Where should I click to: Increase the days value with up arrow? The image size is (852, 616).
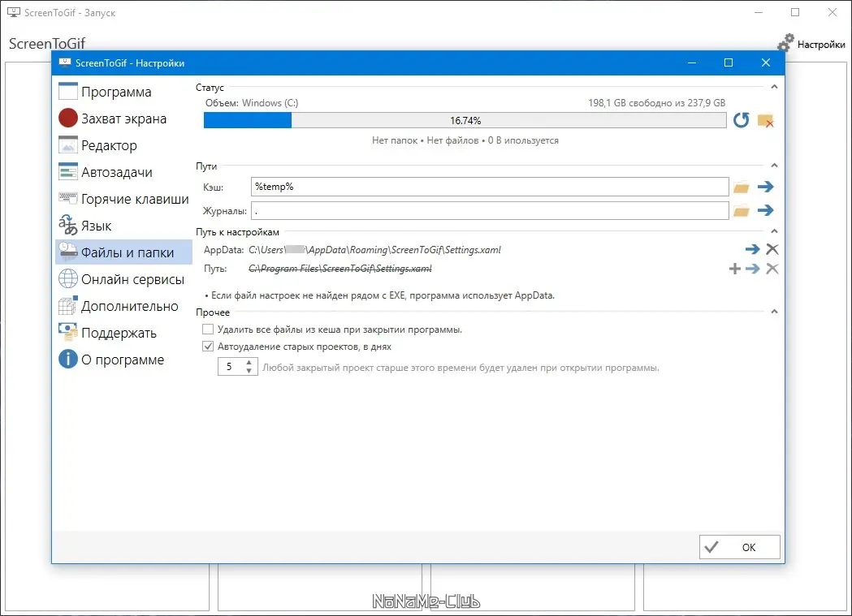(249, 363)
